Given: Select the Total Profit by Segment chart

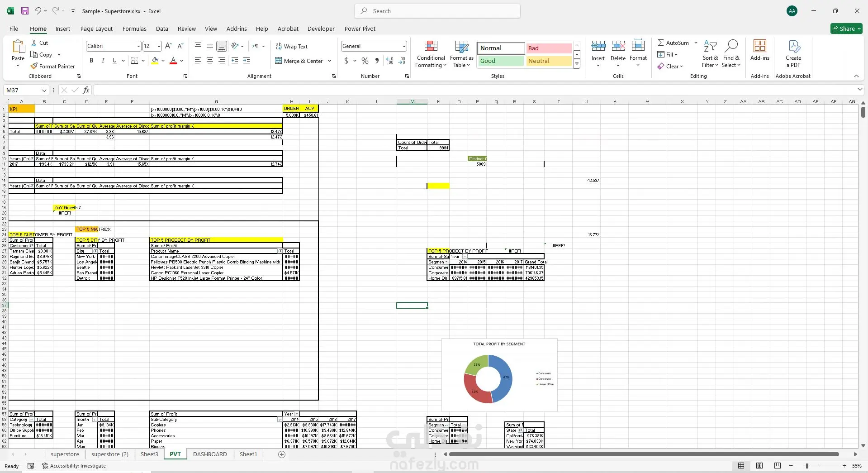Looking at the screenshot, I should tap(499, 375).
